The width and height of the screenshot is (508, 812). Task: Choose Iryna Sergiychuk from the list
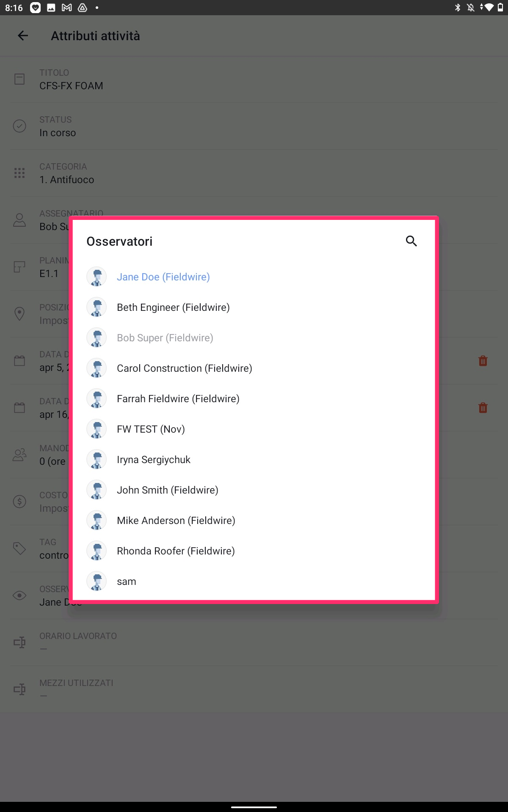pos(254,460)
